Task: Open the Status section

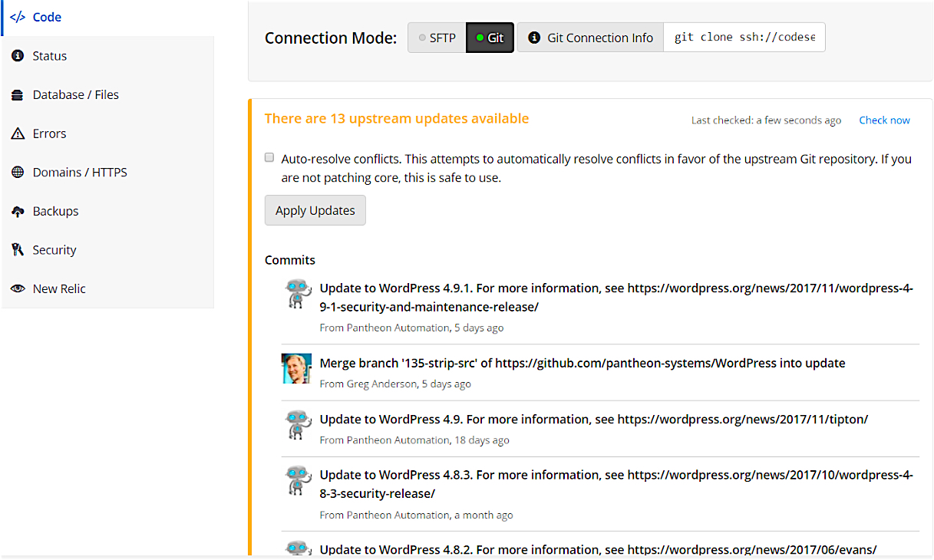Action: [108, 56]
